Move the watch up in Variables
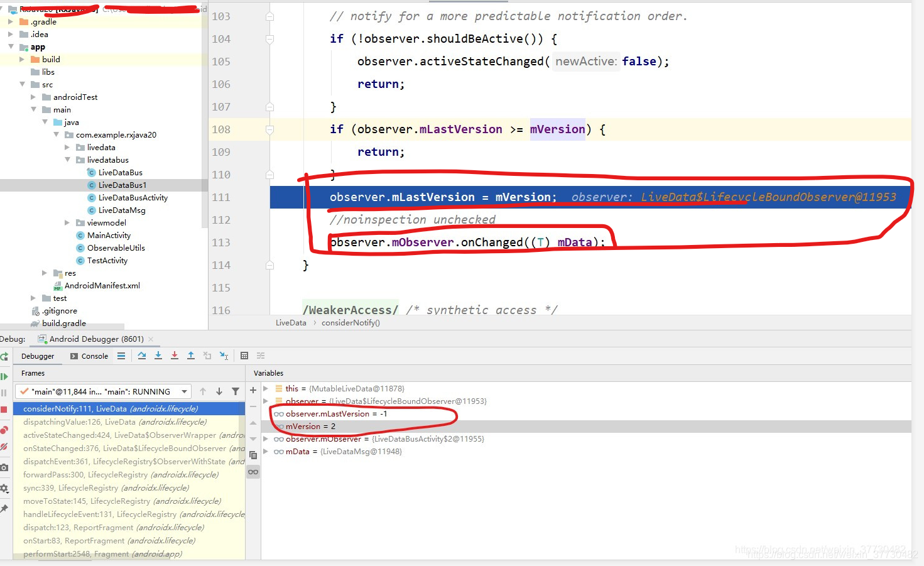Screen dimensions: 924x566 coord(253,423)
